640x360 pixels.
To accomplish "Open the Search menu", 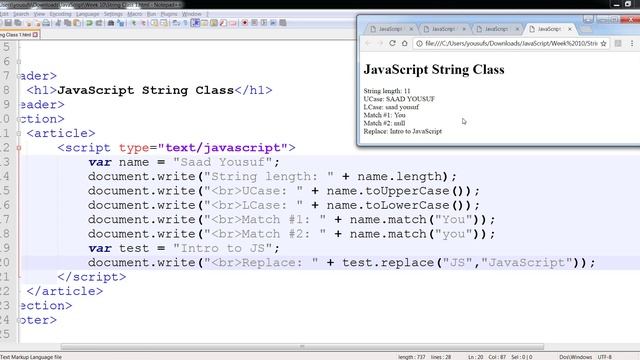I will 21,14.
